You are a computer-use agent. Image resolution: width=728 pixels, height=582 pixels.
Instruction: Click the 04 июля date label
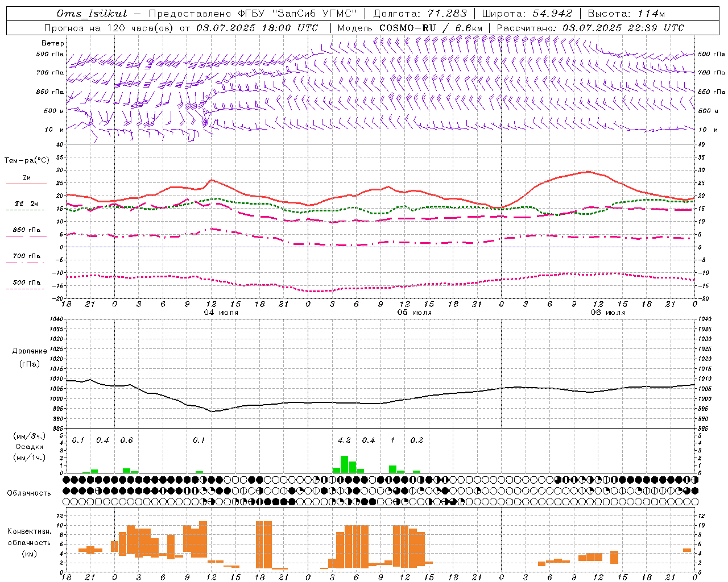tap(221, 313)
